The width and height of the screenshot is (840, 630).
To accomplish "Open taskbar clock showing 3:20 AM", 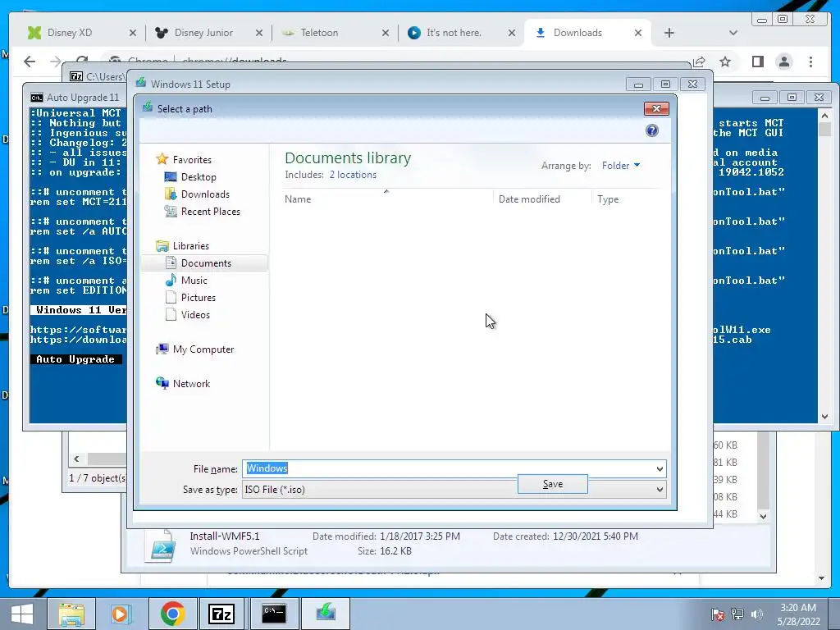I will click(x=797, y=614).
